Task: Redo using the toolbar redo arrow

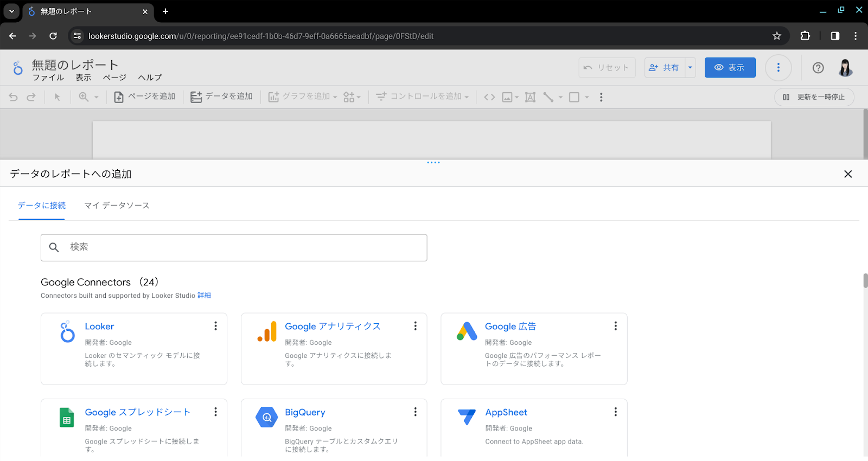Action: pyautogui.click(x=31, y=97)
